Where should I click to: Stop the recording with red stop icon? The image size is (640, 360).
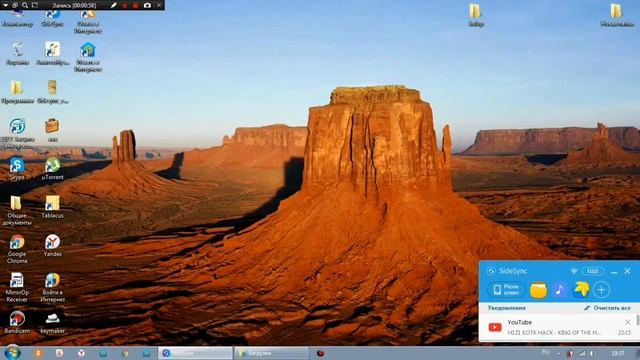(x=135, y=5)
